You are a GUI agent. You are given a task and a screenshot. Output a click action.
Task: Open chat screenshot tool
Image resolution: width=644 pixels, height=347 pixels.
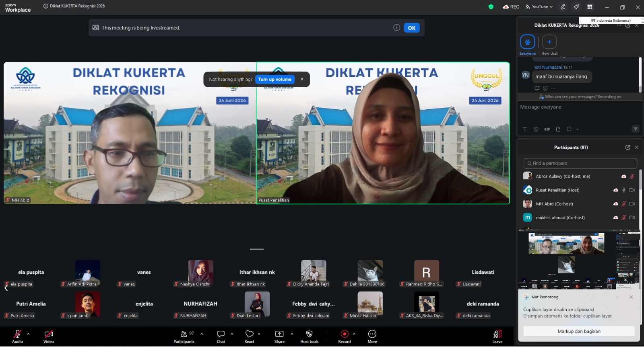[569, 129]
